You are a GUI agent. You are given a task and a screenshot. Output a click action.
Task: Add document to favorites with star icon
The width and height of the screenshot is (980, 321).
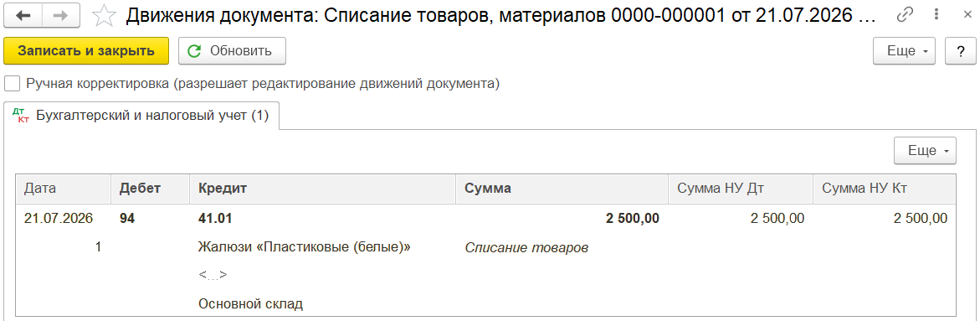coord(104,16)
